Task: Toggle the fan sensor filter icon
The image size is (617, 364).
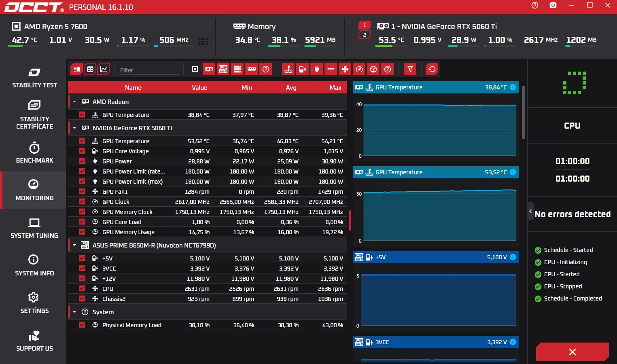Action: click(x=345, y=69)
